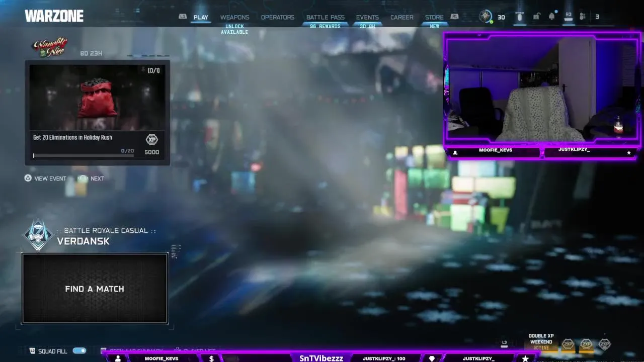Open the WEAPONS tab
The image size is (644, 362).
(x=234, y=17)
